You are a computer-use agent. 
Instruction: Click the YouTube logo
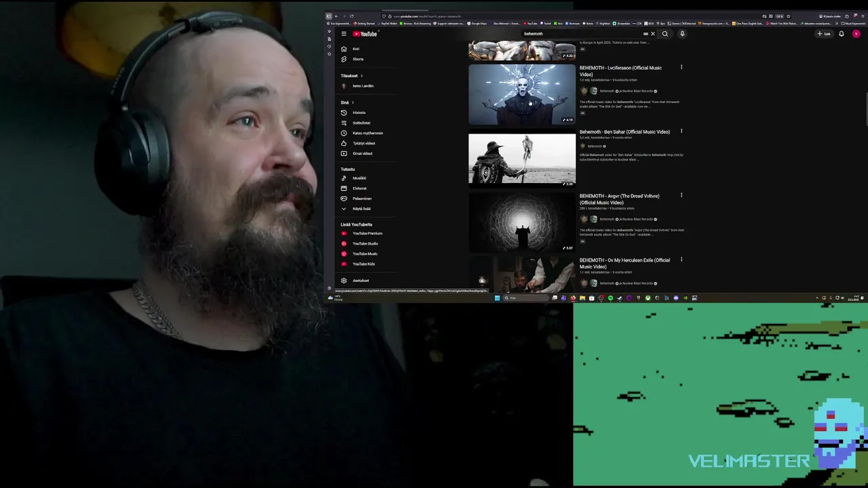click(365, 34)
